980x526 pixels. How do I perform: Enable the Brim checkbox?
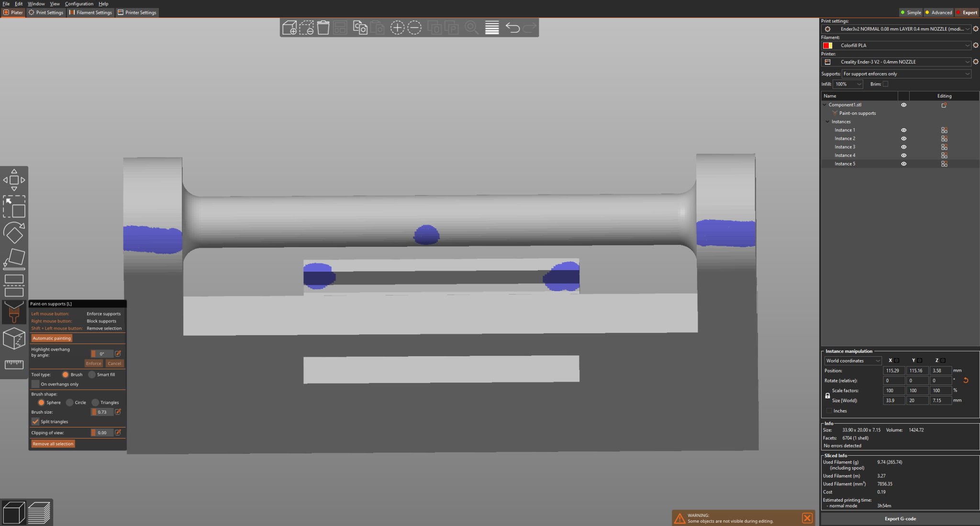[885, 84]
